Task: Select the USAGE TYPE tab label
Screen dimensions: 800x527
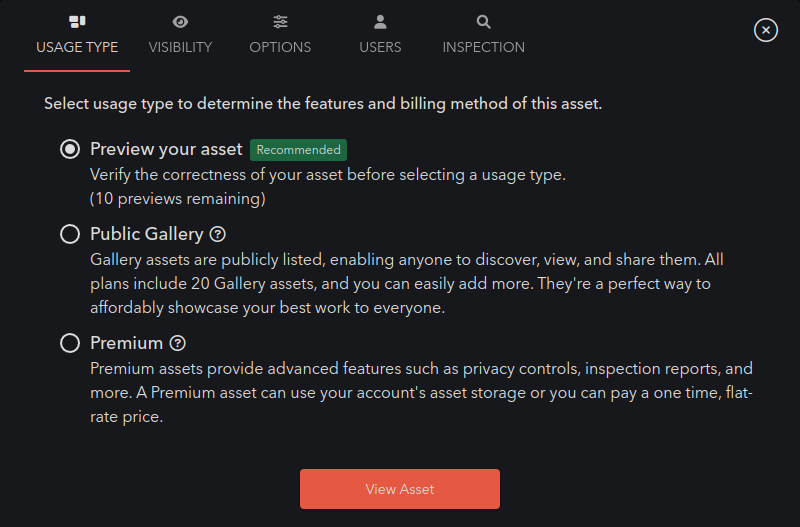Action: (77, 47)
